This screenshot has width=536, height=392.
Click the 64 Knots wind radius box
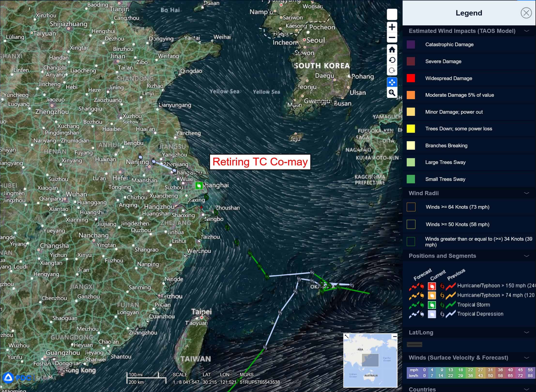411,207
